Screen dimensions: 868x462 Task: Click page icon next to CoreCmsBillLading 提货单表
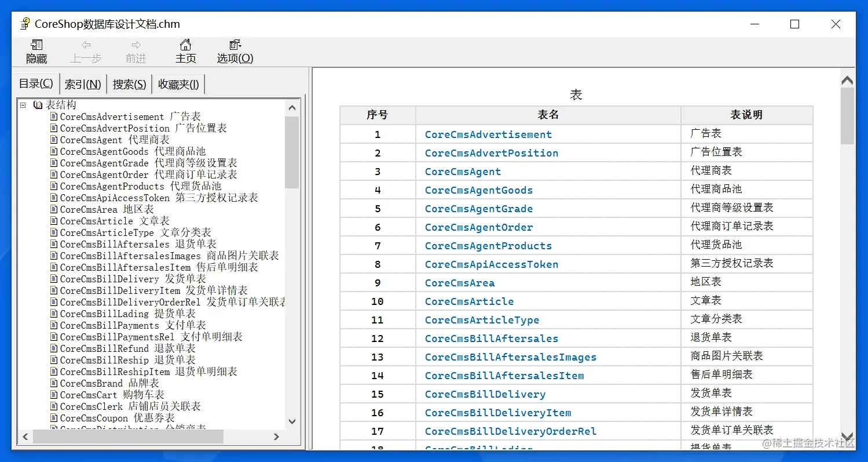point(54,314)
